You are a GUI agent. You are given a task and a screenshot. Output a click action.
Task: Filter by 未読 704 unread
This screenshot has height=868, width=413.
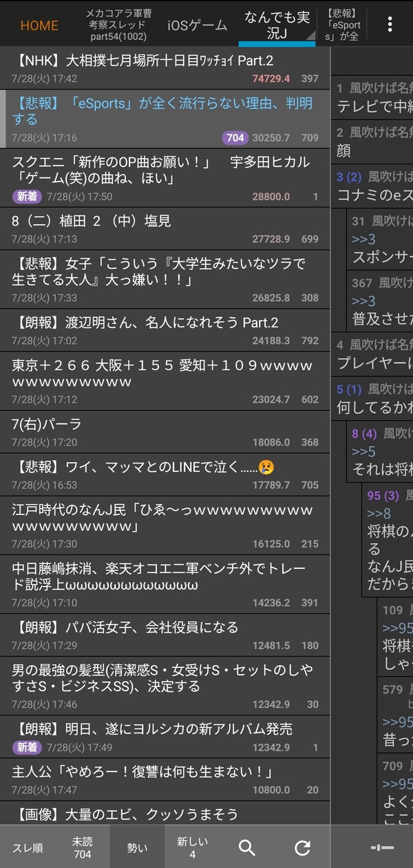click(83, 847)
